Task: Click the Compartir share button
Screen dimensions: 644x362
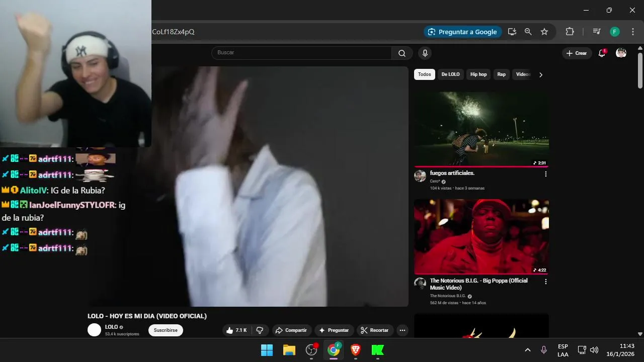Action: click(x=292, y=330)
